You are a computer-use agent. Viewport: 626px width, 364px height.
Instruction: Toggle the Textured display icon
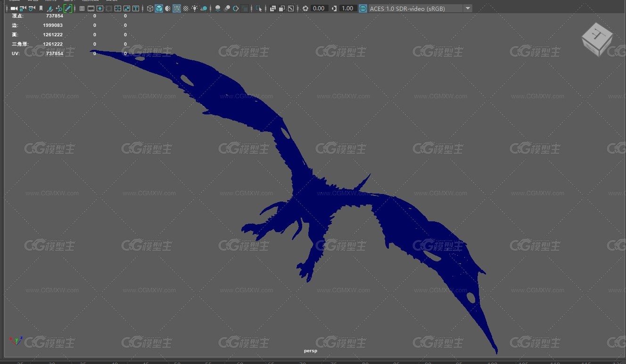pyautogui.click(x=186, y=8)
